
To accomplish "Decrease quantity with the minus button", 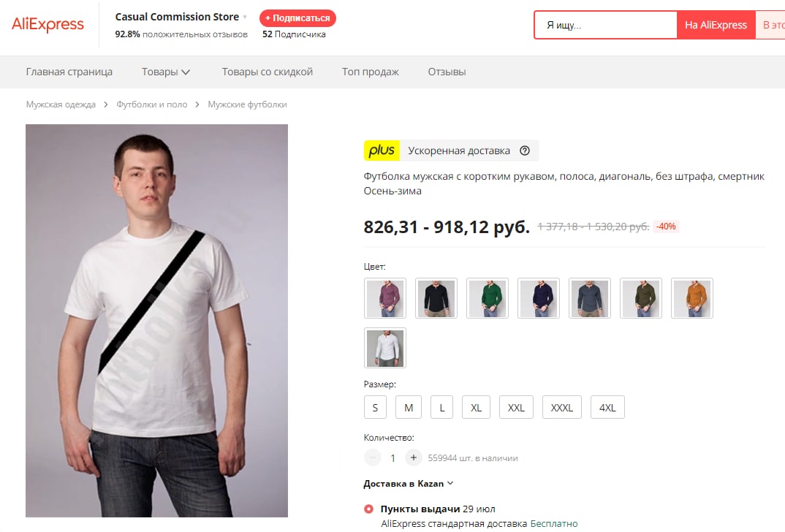I will 373,457.
